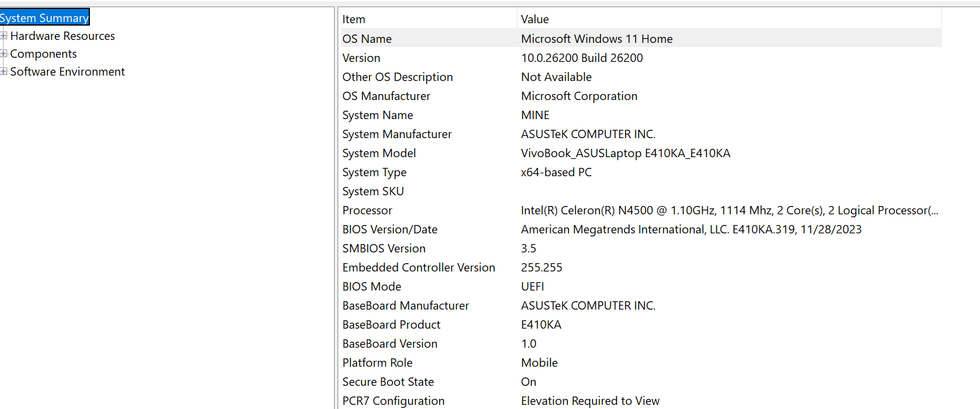Click the Intel Celeron N4500 processor value

[729, 210]
